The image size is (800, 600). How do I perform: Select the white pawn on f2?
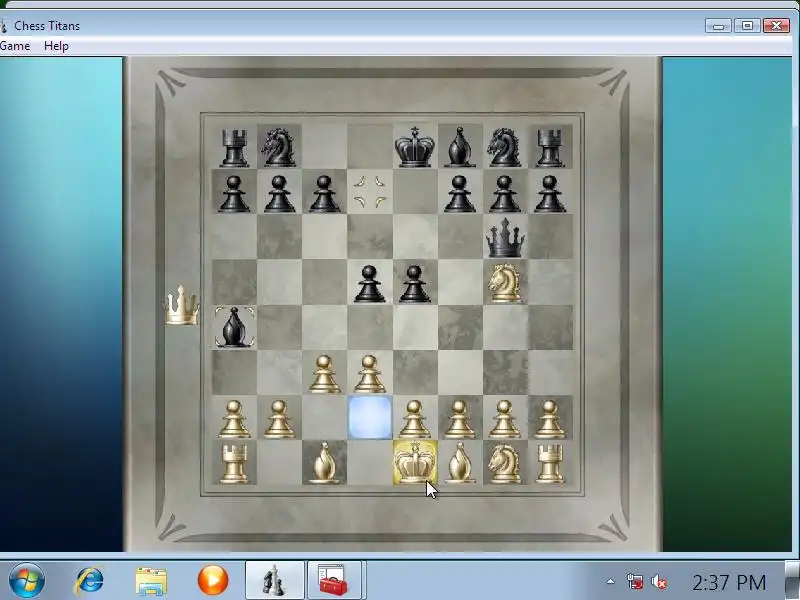click(459, 419)
